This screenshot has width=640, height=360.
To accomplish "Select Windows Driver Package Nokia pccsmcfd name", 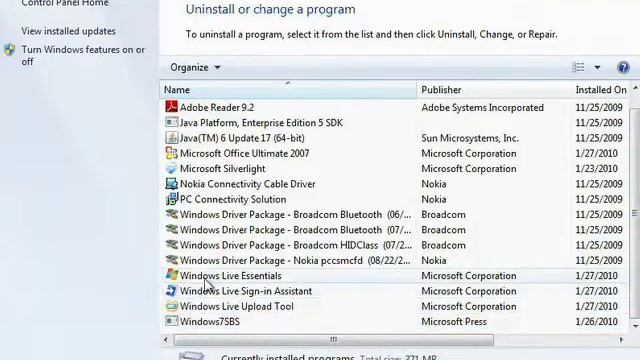I will click(x=295, y=260).
